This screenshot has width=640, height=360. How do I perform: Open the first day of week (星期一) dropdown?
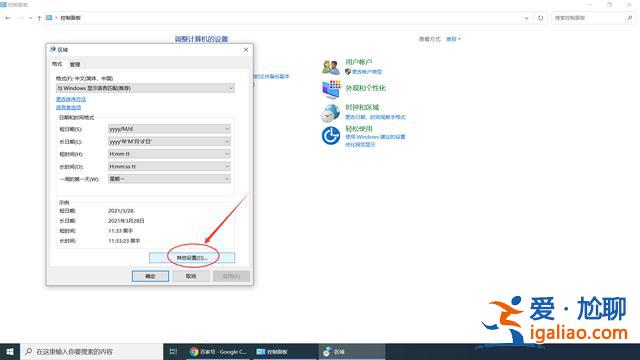[169, 179]
